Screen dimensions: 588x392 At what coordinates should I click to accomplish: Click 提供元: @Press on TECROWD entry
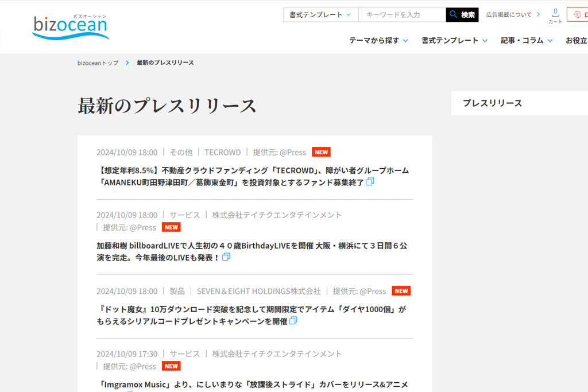click(x=280, y=152)
